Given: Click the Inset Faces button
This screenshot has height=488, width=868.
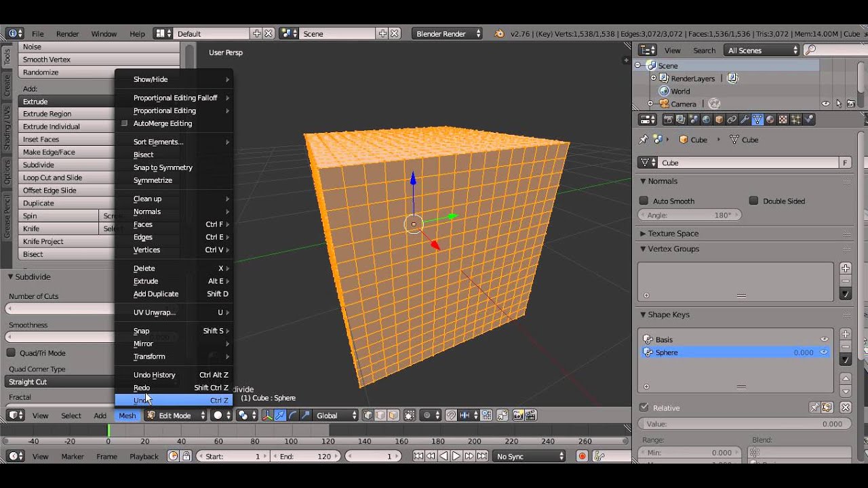Looking at the screenshot, I should coord(66,139).
